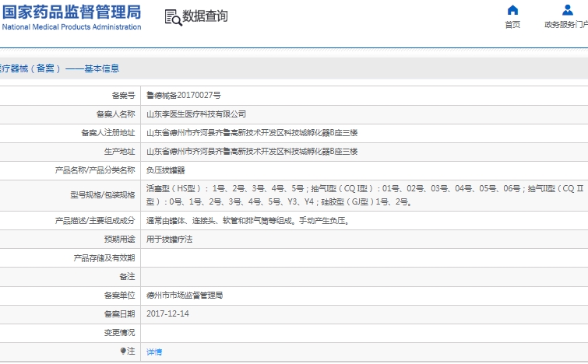Click the 生产地址 label
Screen dimensions: 588x364
coord(120,152)
